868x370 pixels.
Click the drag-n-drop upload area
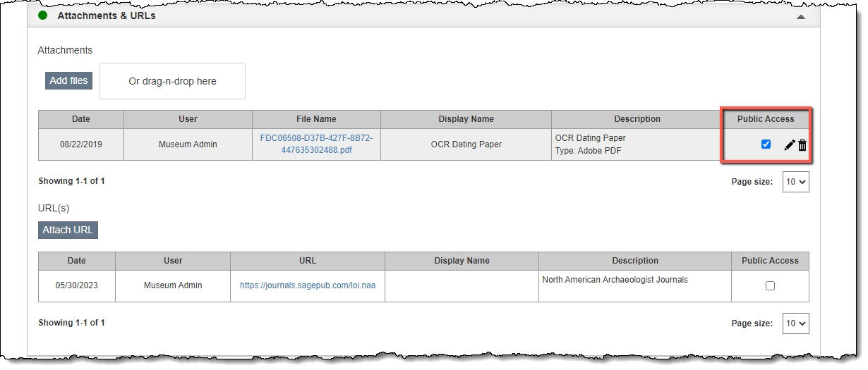pyautogui.click(x=172, y=81)
